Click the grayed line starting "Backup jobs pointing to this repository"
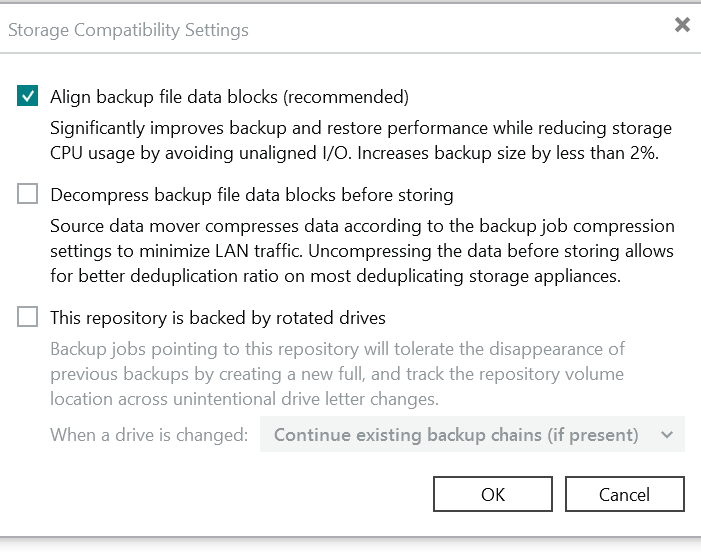701x555 pixels. (x=337, y=349)
